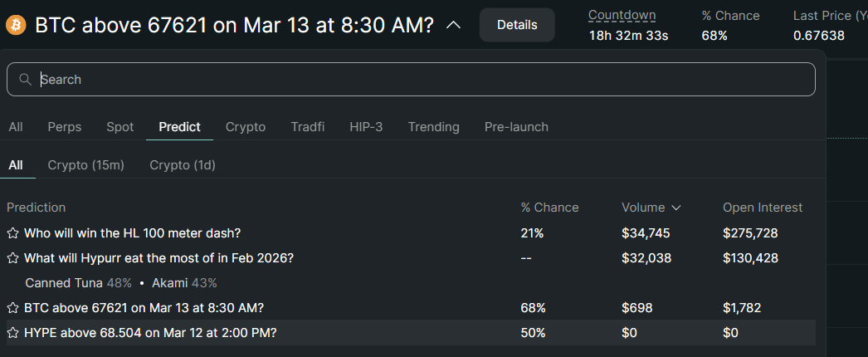Show the Trending tab
The image size is (868, 357).
(x=433, y=127)
